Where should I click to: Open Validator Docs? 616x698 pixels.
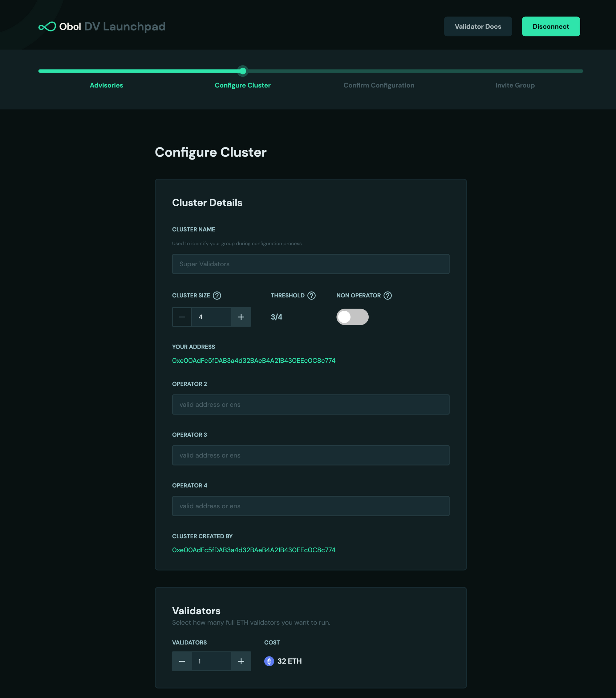(478, 27)
